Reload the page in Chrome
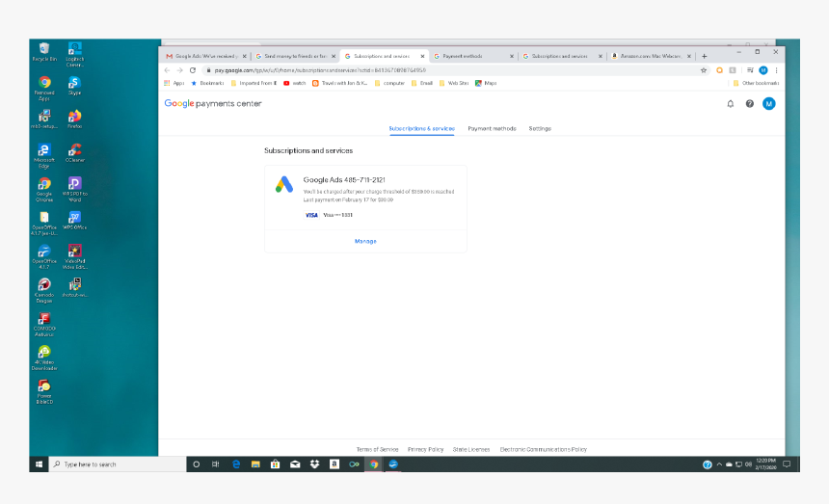 pos(193,70)
